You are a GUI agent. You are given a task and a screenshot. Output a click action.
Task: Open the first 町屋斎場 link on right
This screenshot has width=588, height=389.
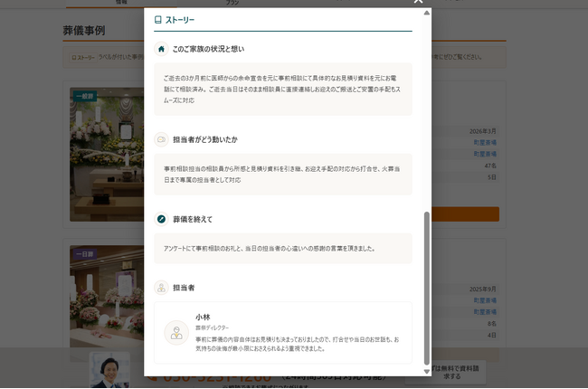point(486,142)
